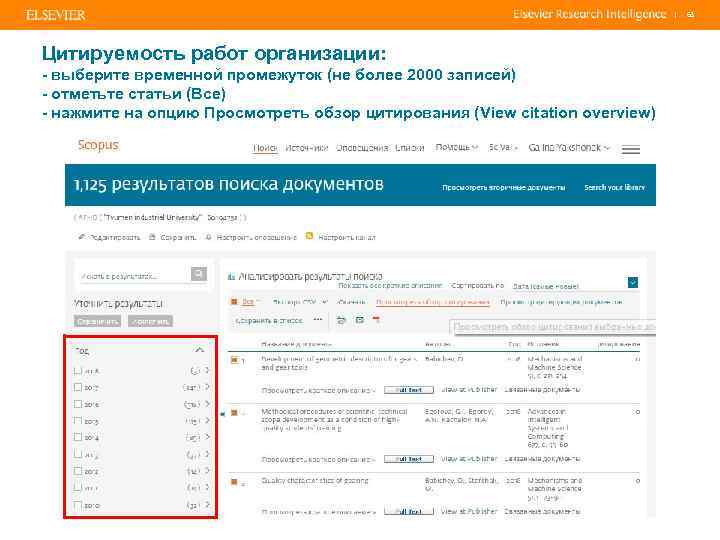Screen dimensions: 720x540
Task: Tick the 2010 year filter checkbox
Action: click(78, 505)
